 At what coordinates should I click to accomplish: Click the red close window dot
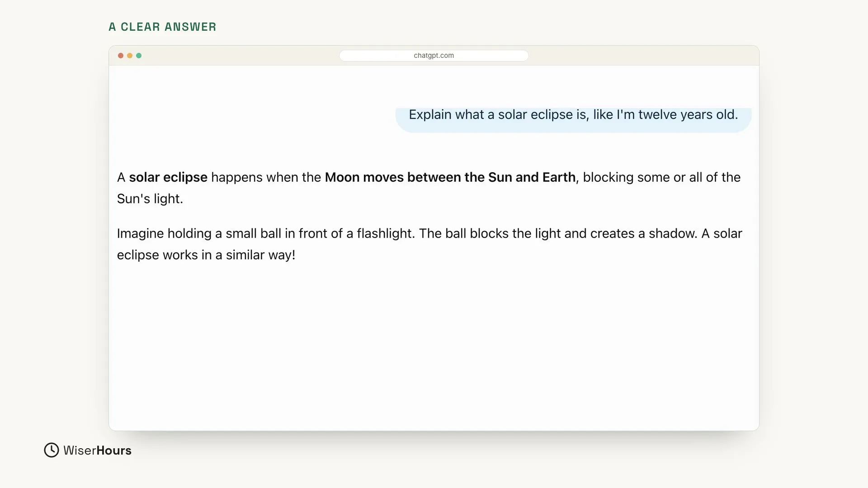click(x=121, y=56)
